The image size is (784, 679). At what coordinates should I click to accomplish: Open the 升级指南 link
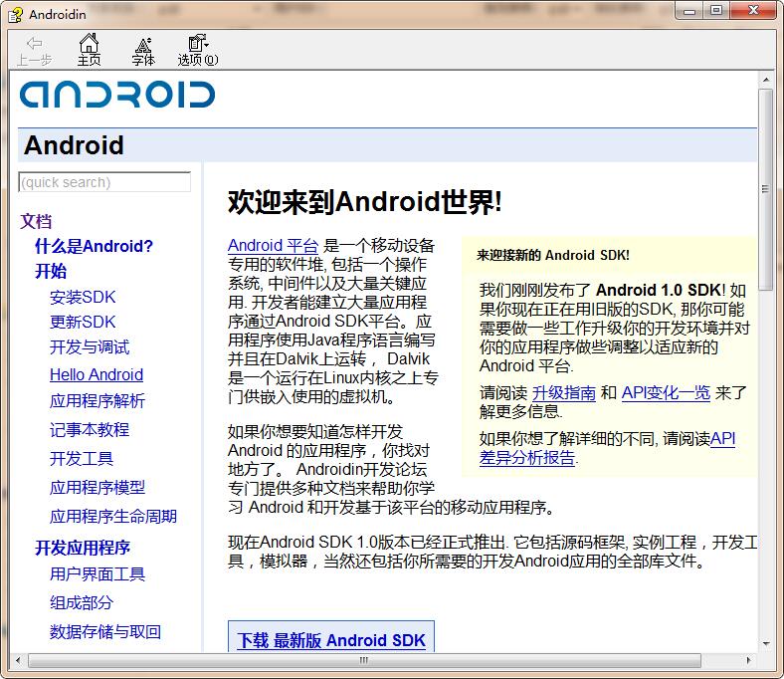click(x=564, y=393)
